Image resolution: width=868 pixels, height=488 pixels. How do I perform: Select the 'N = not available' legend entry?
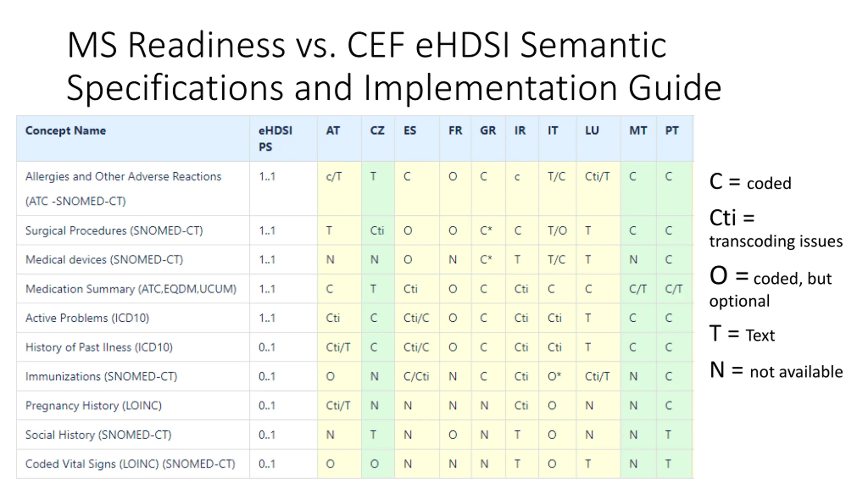tap(776, 370)
